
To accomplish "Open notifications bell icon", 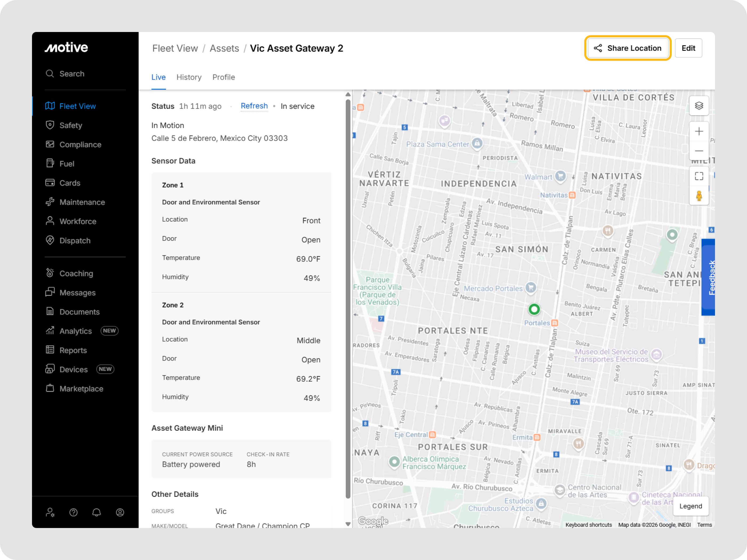I will (x=97, y=513).
